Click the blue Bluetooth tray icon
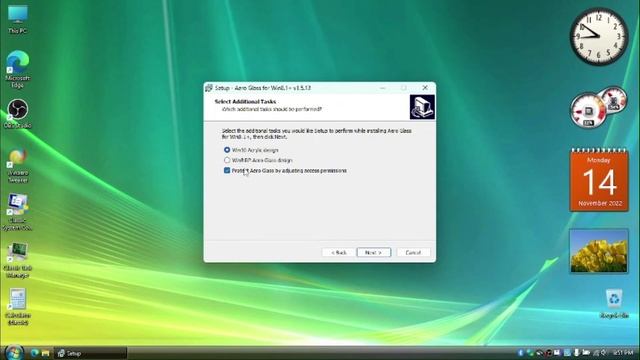The image size is (640, 360). [x=520, y=353]
